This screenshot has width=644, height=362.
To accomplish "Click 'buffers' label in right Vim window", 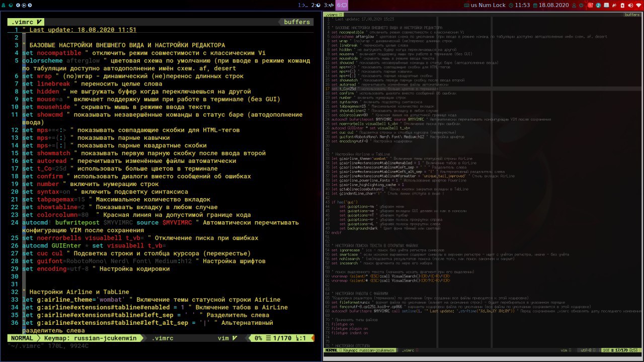I will (x=632, y=15).
